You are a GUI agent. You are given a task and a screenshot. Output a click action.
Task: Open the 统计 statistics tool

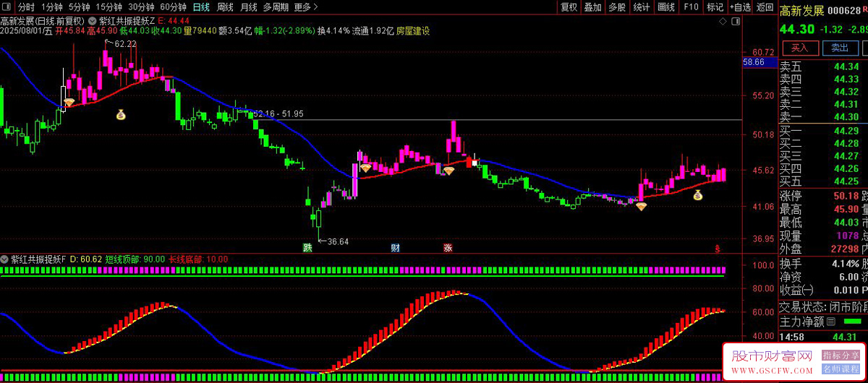[641, 7]
